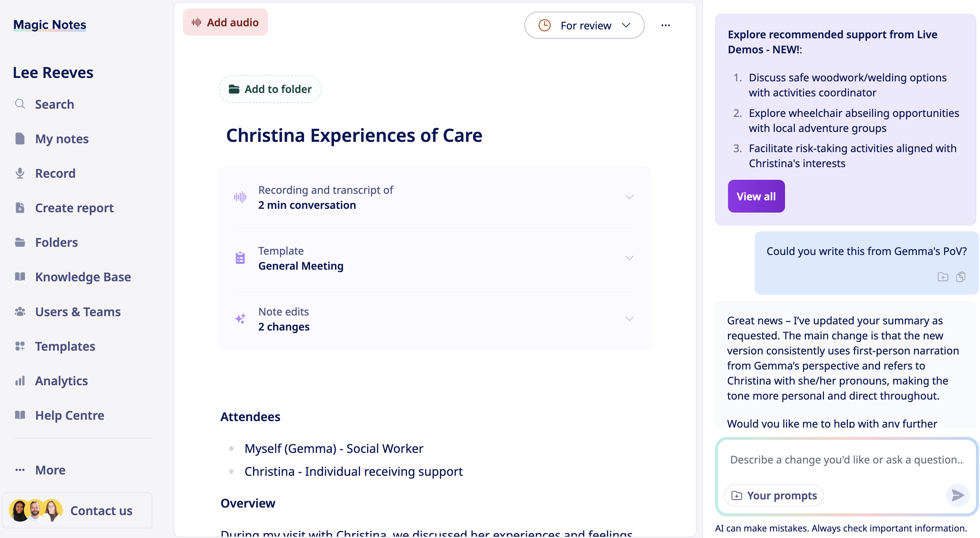Click the Add audio button
The width and height of the screenshot is (980, 538).
pos(225,23)
